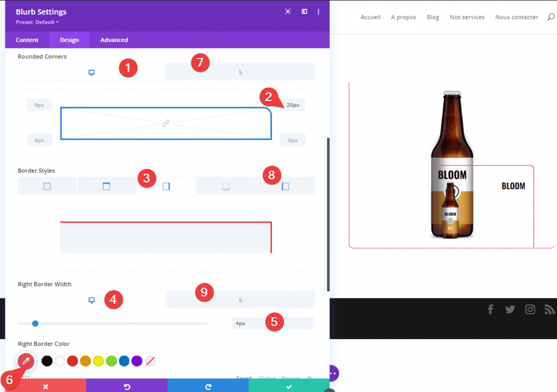Click the Instagram footer icon

pyautogui.click(x=530, y=309)
